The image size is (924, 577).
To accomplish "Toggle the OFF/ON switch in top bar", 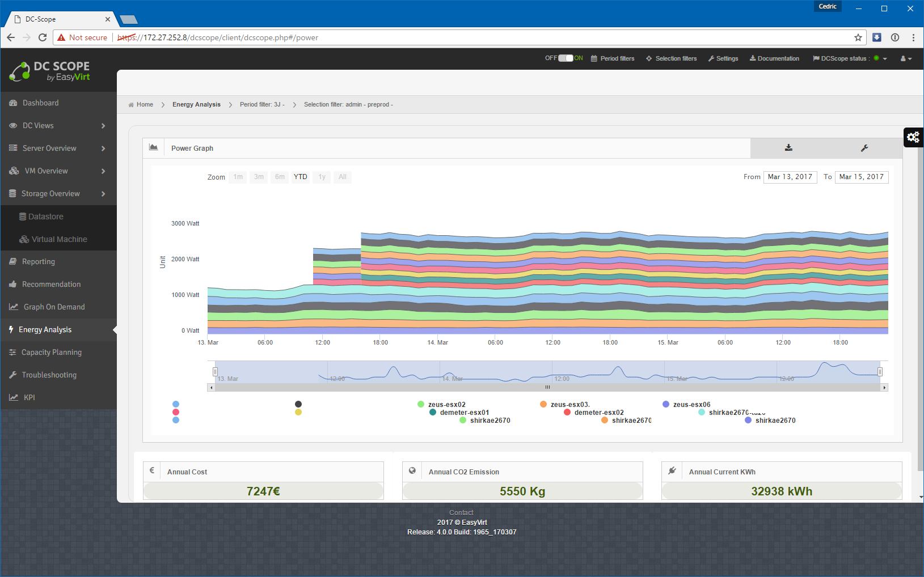I will [566, 58].
